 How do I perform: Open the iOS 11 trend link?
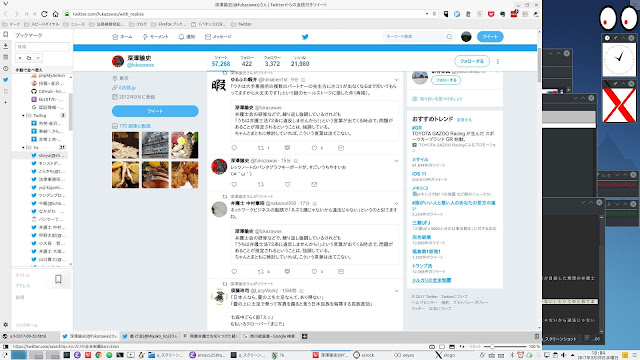pos(419,174)
